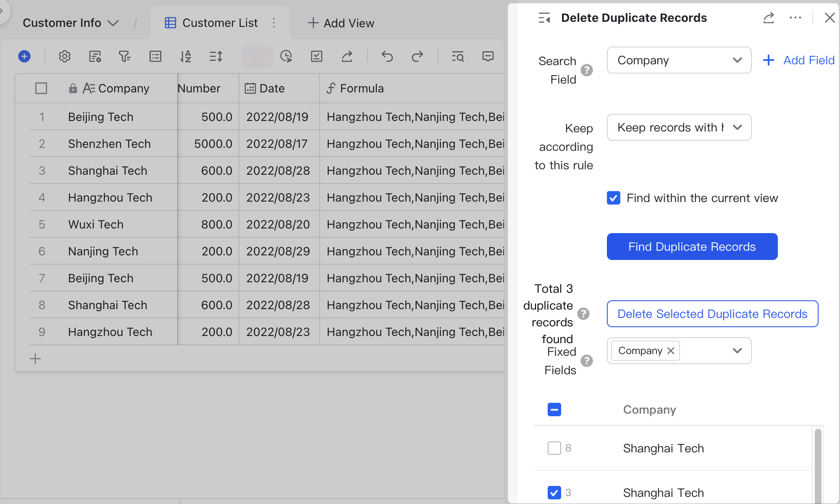Viewport: 840px width, 504px height.
Task: Click the Add Field link
Action: [x=798, y=60]
